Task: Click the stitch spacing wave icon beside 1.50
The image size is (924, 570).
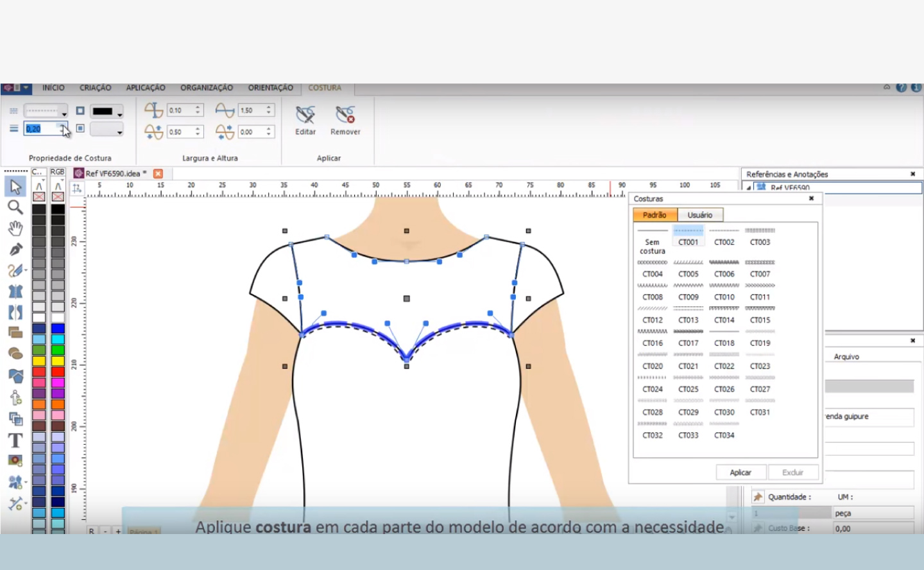Action: tap(225, 110)
